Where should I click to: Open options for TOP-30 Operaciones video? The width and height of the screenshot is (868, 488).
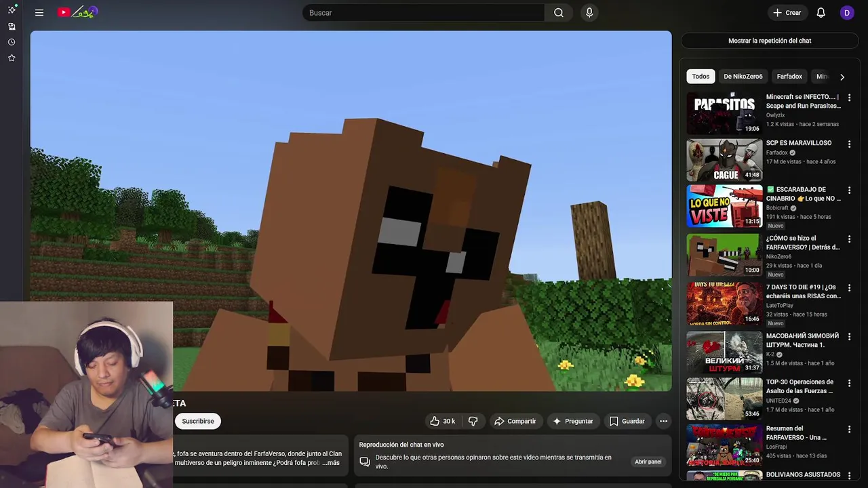[849, 382]
